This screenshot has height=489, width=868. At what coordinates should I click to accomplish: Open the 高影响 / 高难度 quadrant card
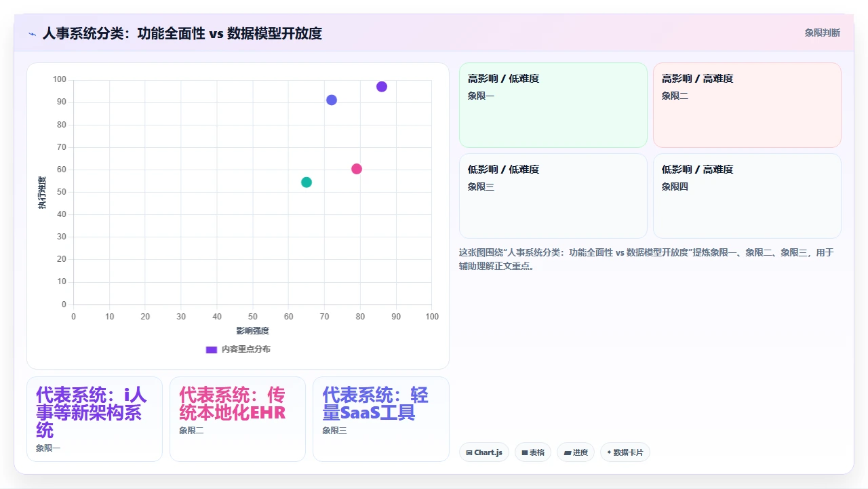(747, 105)
